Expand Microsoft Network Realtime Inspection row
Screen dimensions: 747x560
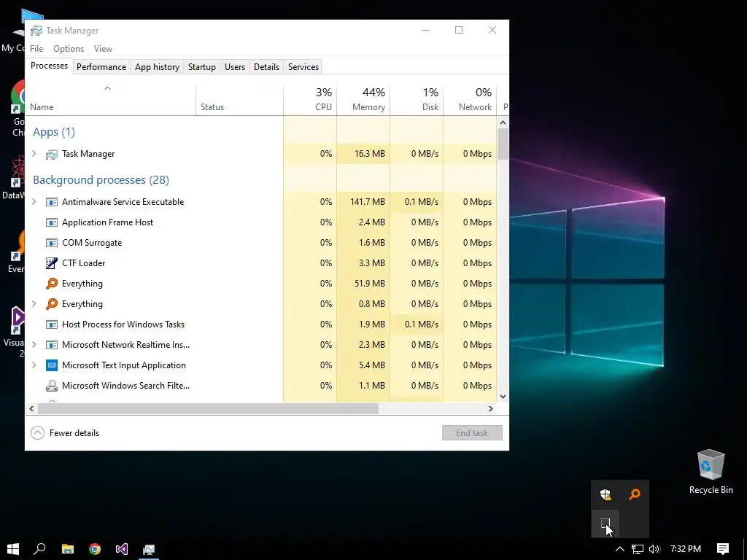click(x=34, y=344)
